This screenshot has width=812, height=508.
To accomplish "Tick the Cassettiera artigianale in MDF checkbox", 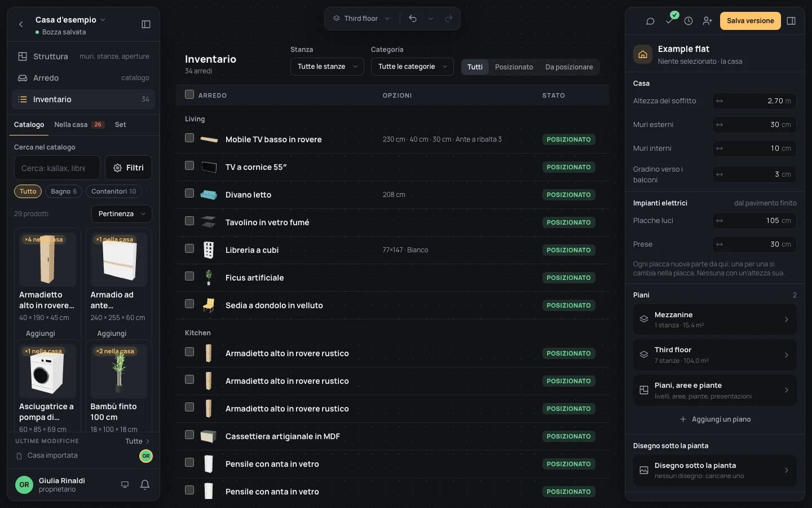I will 189,435.
